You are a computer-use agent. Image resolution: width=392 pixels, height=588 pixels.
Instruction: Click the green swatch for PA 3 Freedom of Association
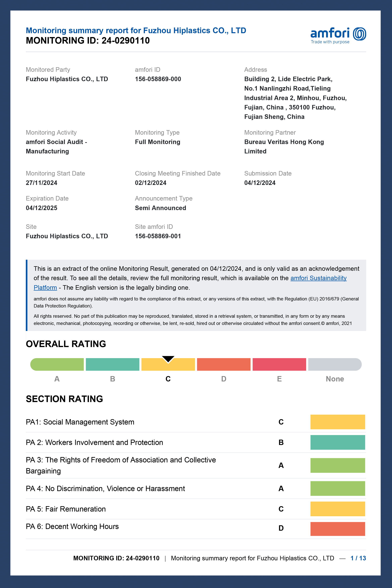coord(338,465)
